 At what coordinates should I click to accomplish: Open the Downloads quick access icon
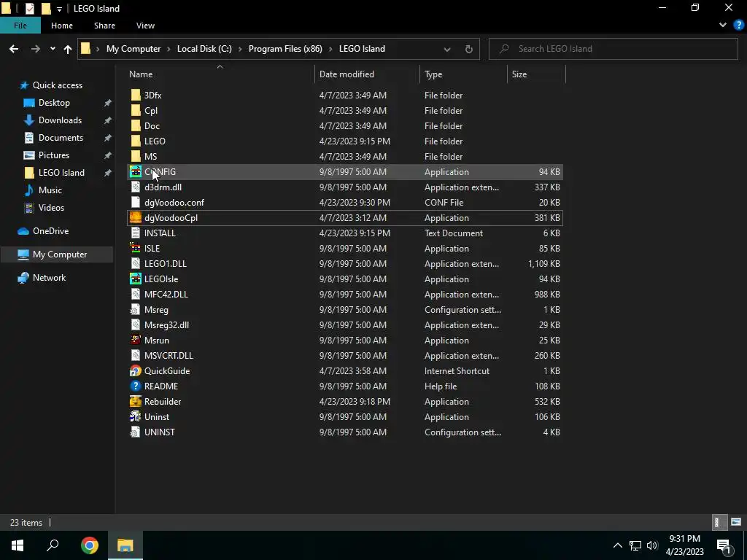pos(29,120)
